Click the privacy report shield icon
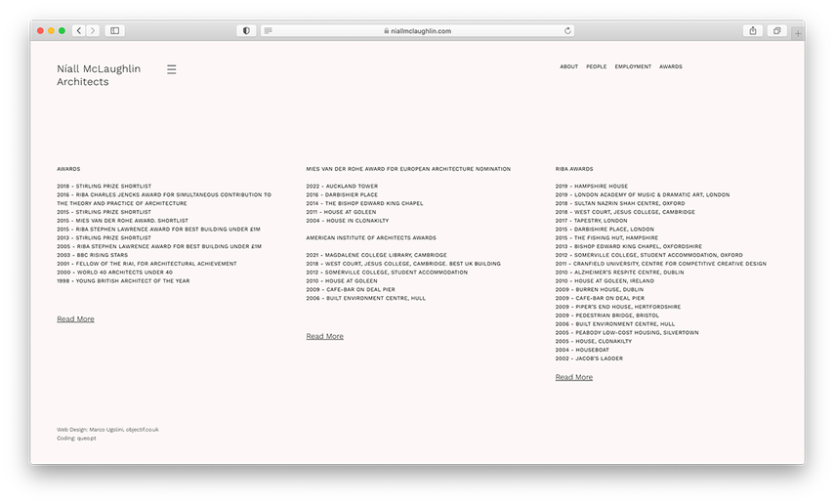Image resolution: width=835 pixels, height=504 pixels. tap(246, 31)
